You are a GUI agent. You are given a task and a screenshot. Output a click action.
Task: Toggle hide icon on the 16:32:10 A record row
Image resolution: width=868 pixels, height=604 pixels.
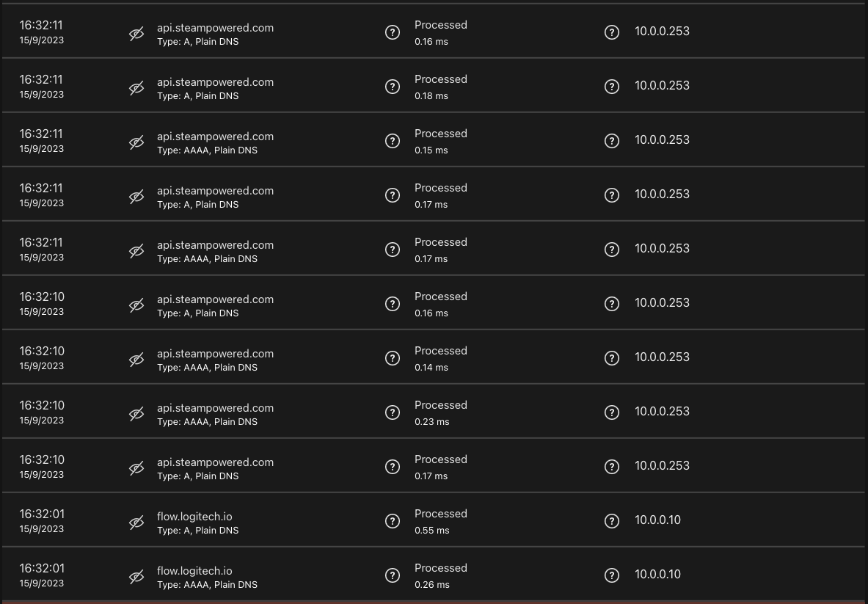136,305
